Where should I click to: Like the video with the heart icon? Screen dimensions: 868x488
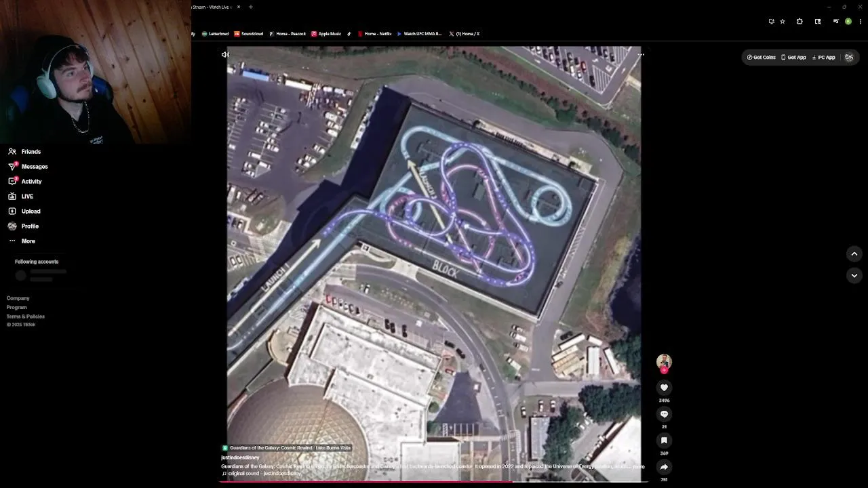(664, 388)
